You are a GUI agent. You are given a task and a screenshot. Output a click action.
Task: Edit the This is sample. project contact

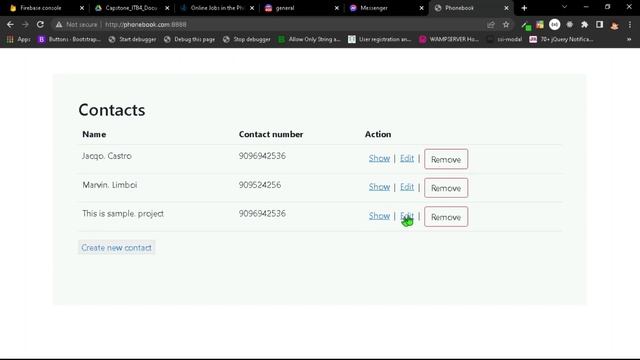[407, 216]
